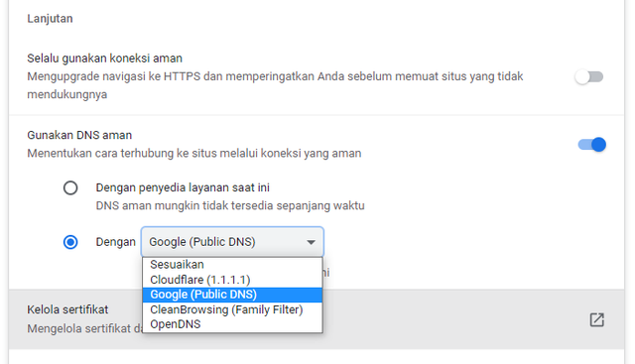Select the Dengan custom provider radio button
The image size is (635, 364).
[70, 242]
